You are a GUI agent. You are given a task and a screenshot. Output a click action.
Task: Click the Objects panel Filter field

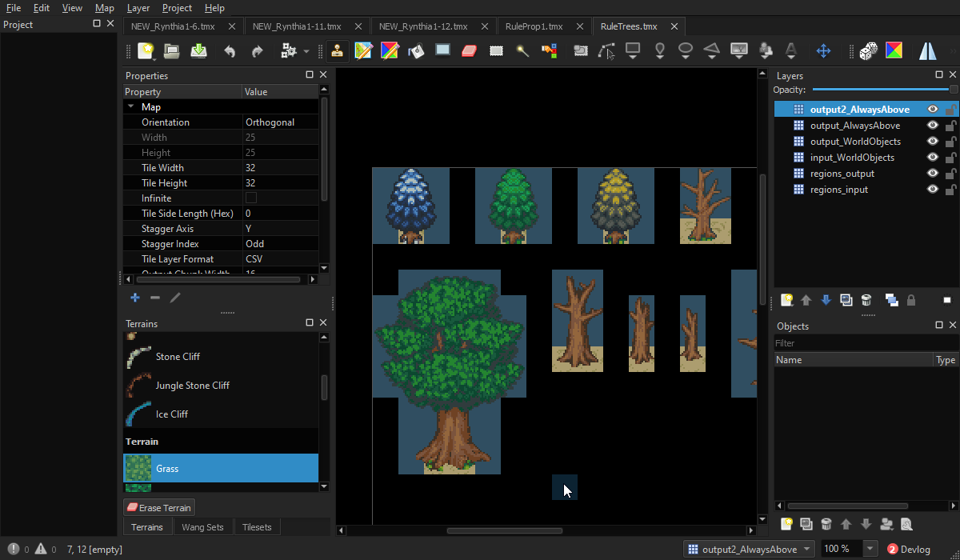865,343
